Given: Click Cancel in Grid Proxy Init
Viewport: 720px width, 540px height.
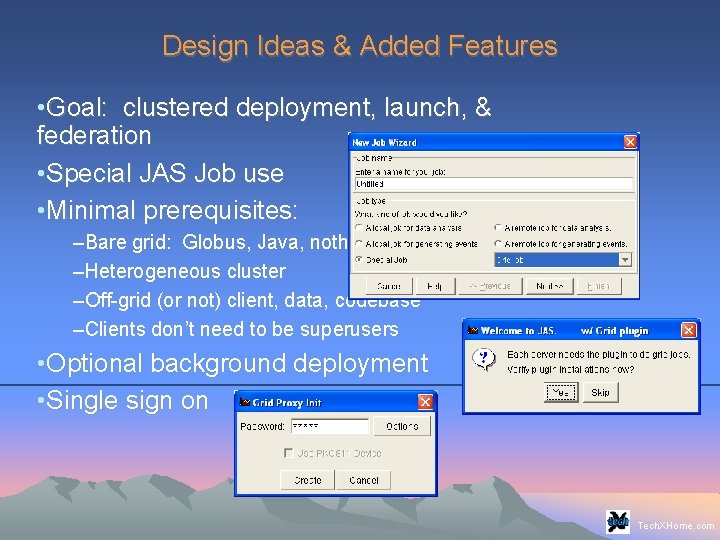Looking at the screenshot, I should [x=363, y=480].
